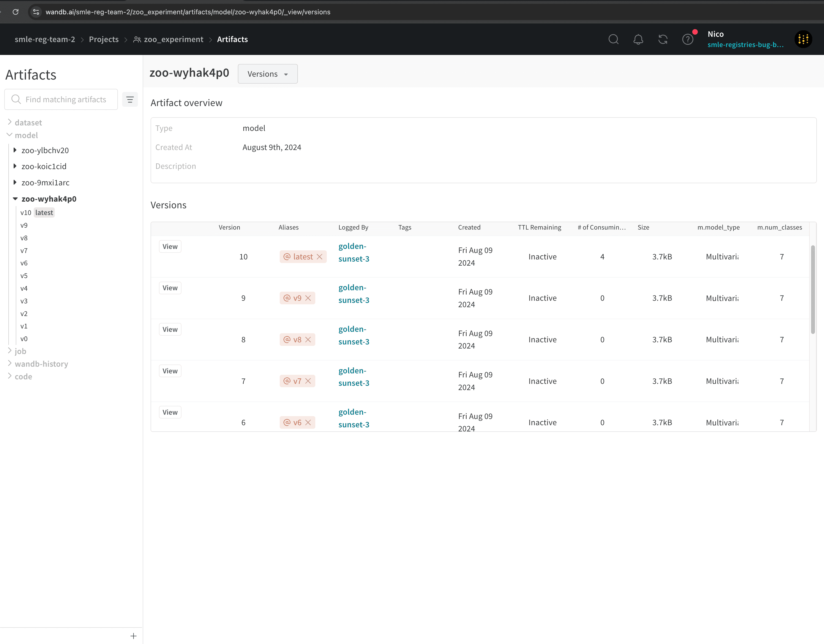Image resolution: width=824 pixels, height=644 pixels.
Task: Remove the v9 alias tag
Action: 308,298
